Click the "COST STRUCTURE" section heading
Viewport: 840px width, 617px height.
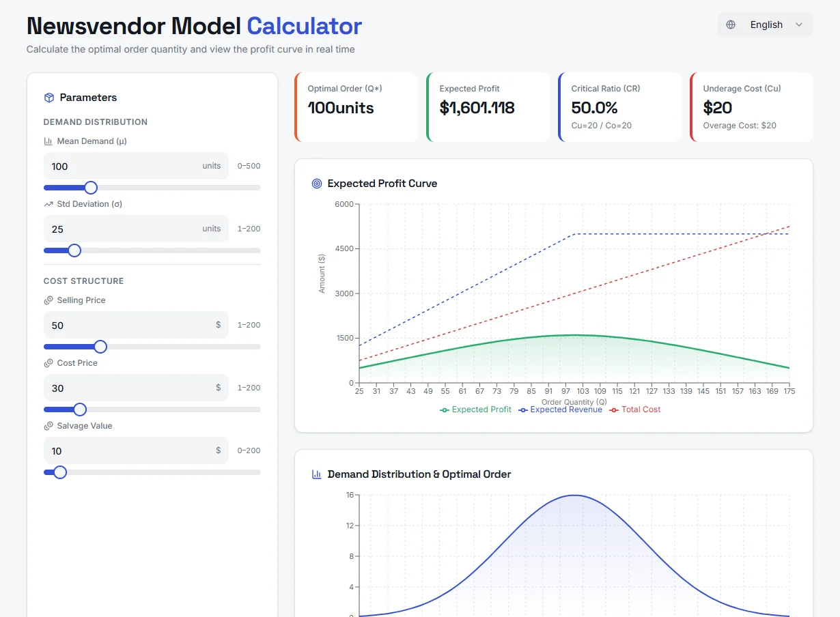(x=84, y=281)
